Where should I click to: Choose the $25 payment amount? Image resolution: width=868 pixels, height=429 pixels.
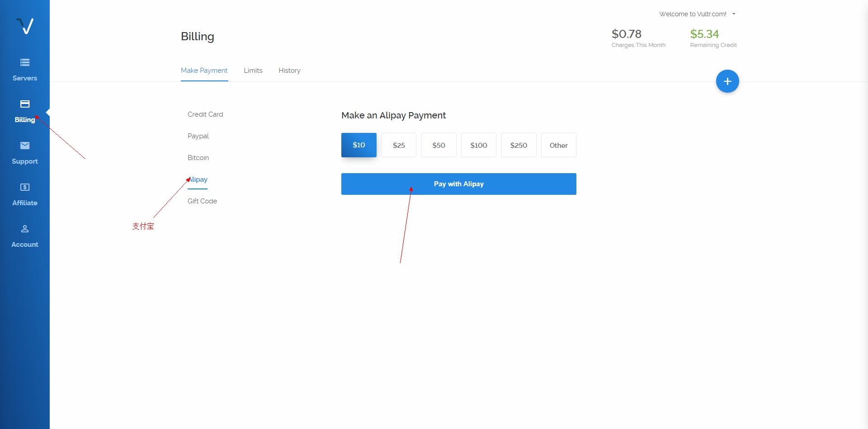(x=398, y=145)
